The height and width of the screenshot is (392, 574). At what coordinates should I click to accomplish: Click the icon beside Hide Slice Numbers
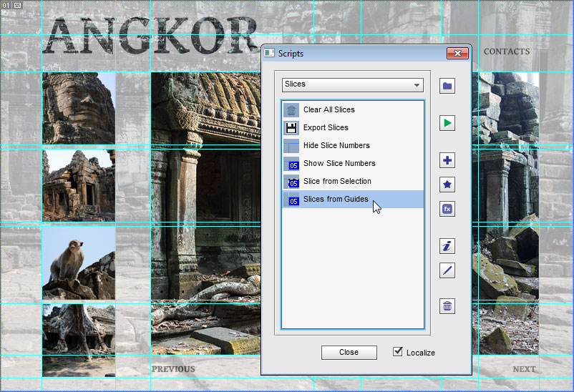291,146
